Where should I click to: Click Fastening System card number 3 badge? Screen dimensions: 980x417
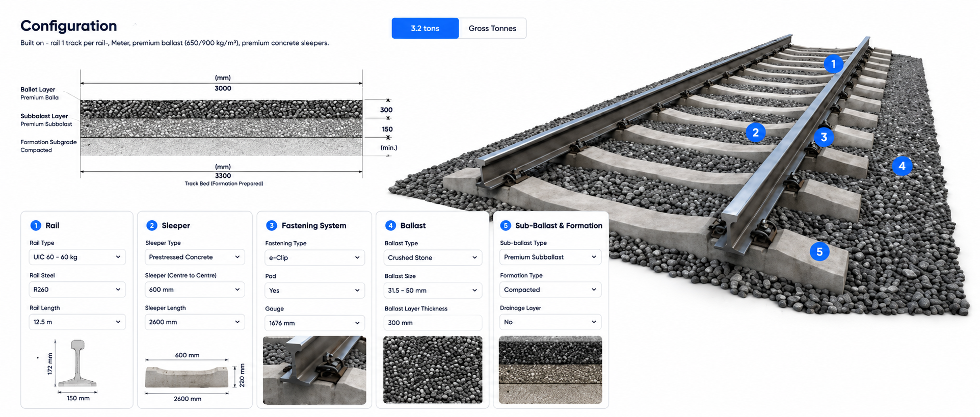(272, 225)
